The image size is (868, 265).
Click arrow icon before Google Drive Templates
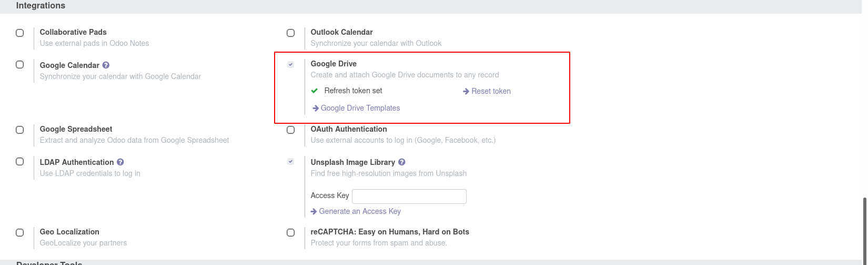[316, 108]
